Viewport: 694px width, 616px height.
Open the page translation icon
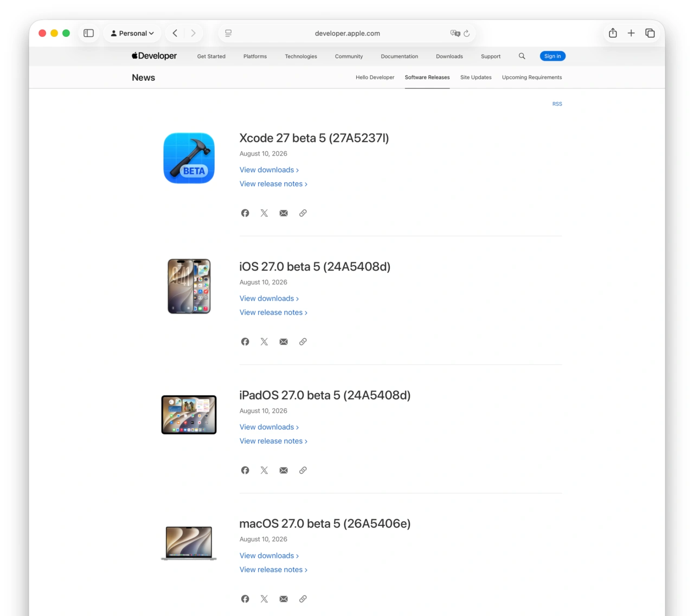click(455, 33)
